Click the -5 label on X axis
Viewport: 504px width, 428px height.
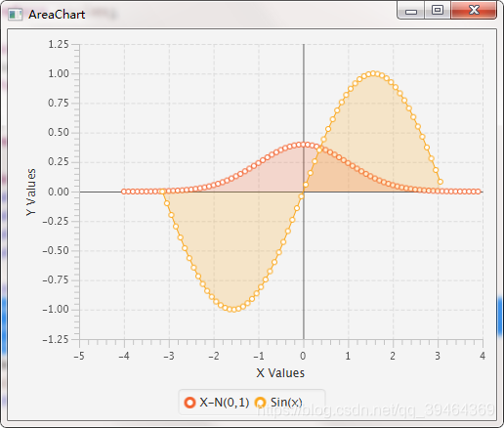click(x=79, y=356)
